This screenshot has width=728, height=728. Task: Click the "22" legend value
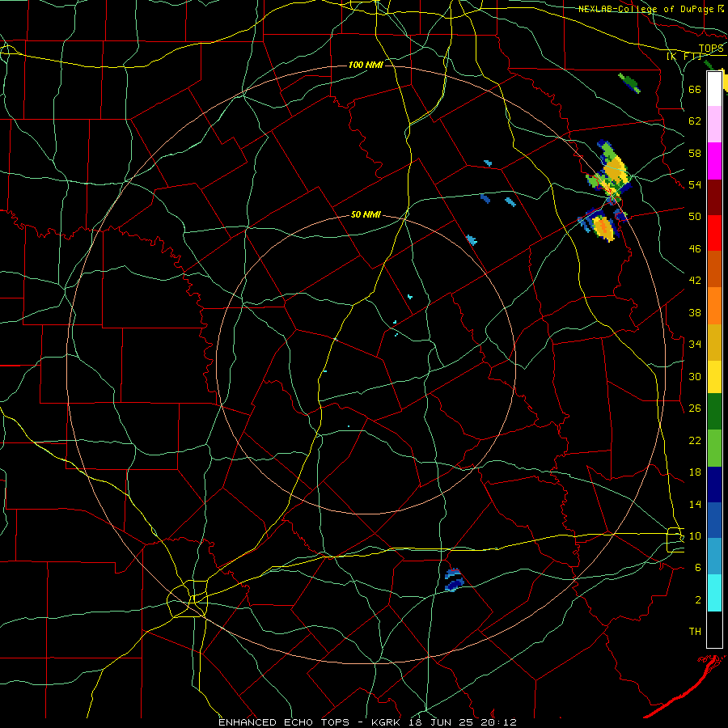[x=695, y=440]
